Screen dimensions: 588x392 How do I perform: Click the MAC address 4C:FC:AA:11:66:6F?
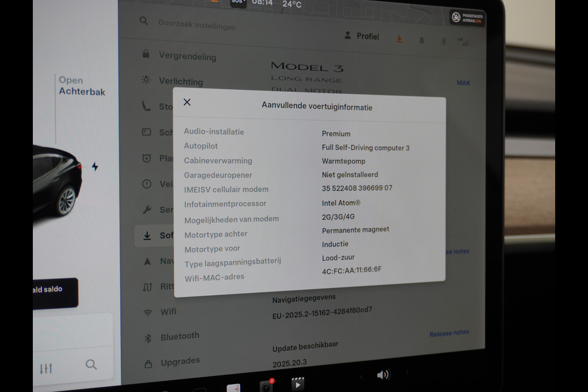pos(352,269)
